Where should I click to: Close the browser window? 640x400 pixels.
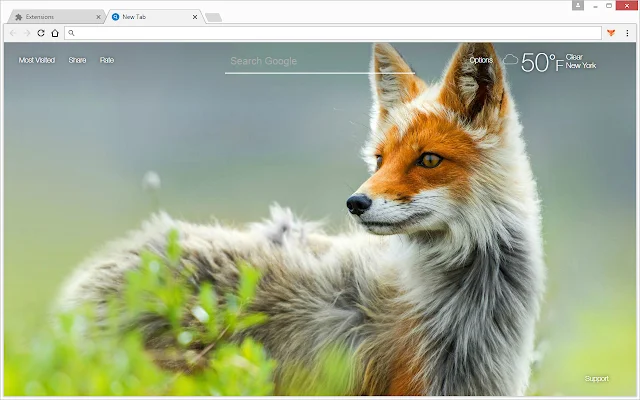coord(627,6)
